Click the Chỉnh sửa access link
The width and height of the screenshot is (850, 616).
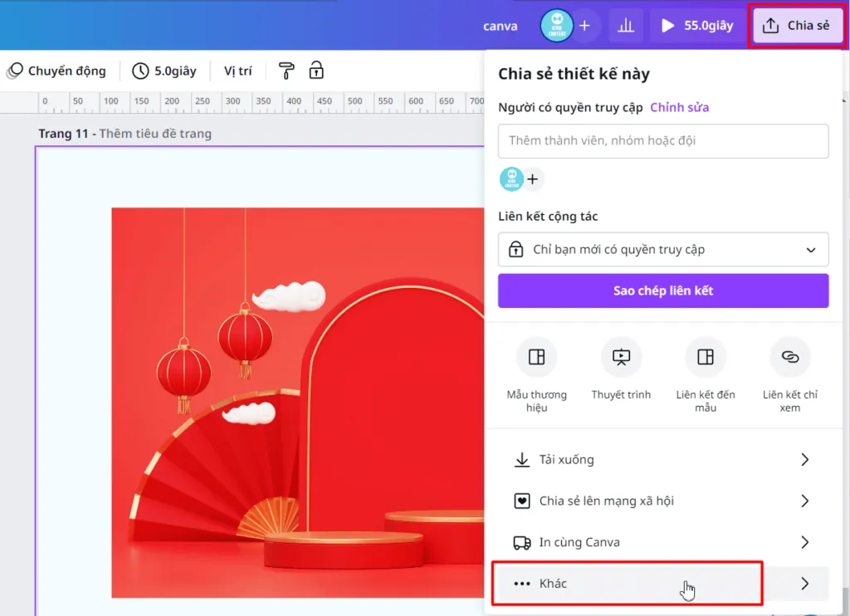[679, 107]
